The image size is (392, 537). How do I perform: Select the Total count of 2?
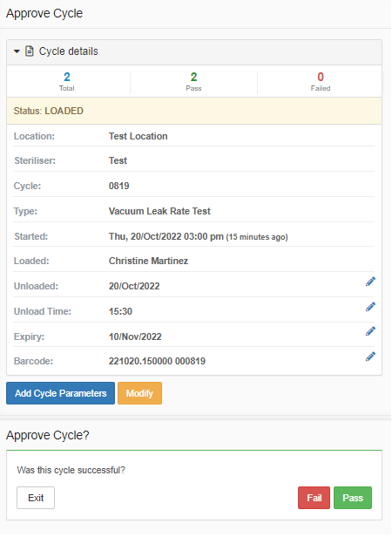click(x=67, y=77)
